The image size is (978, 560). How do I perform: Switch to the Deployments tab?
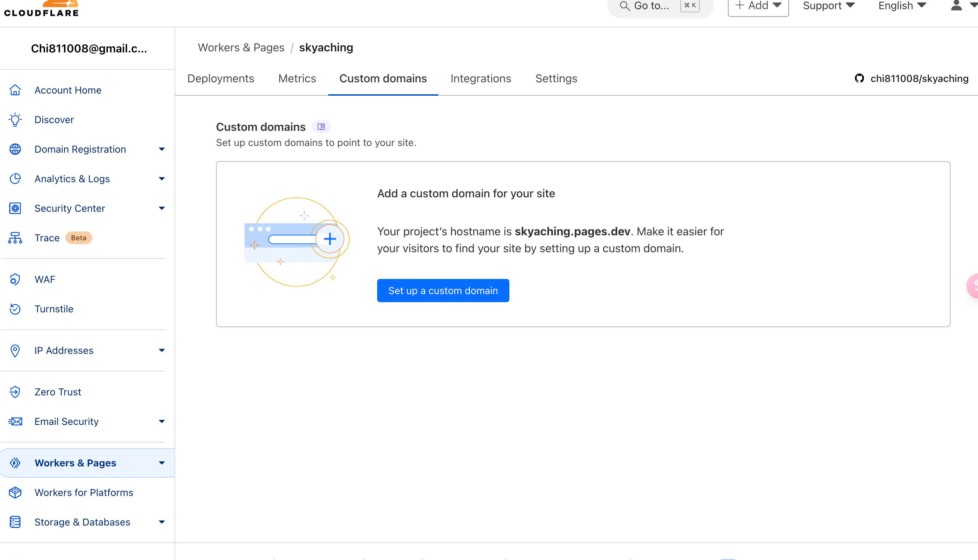click(220, 78)
